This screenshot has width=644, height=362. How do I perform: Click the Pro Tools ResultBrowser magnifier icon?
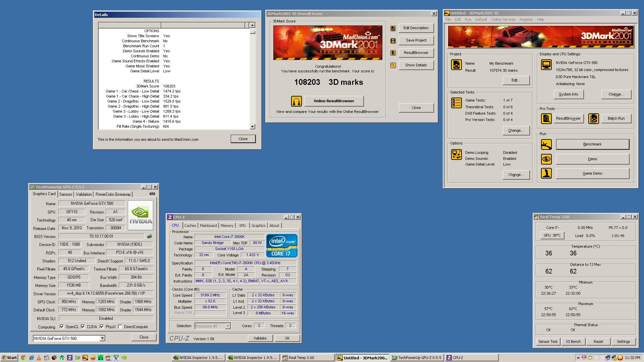(x=546, y=119)
